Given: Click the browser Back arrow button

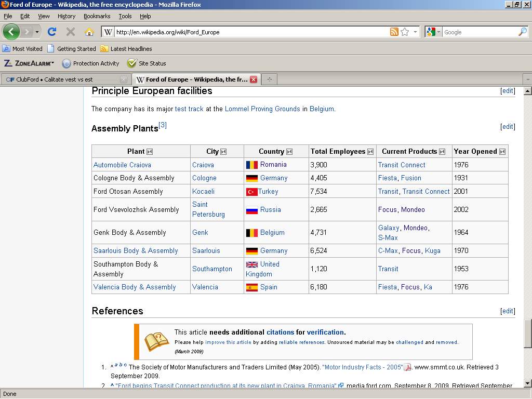Looking at the screenshot, I should [x=11, y=32].
